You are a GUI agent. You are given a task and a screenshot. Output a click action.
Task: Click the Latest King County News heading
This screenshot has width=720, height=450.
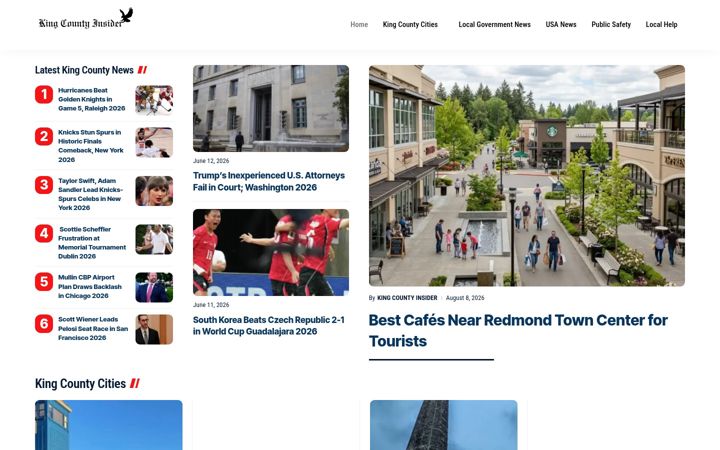(84, 70)
